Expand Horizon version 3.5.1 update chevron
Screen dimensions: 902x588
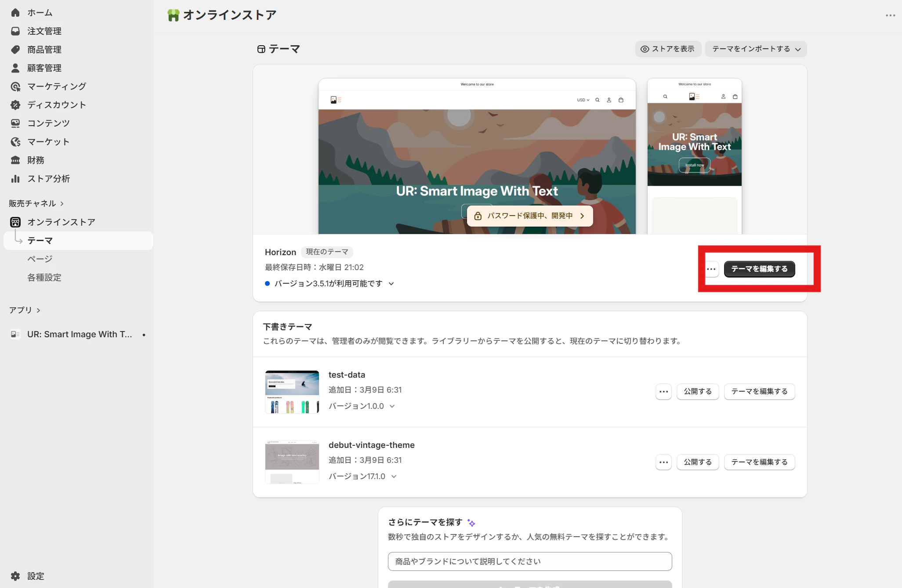click(391, 284)
